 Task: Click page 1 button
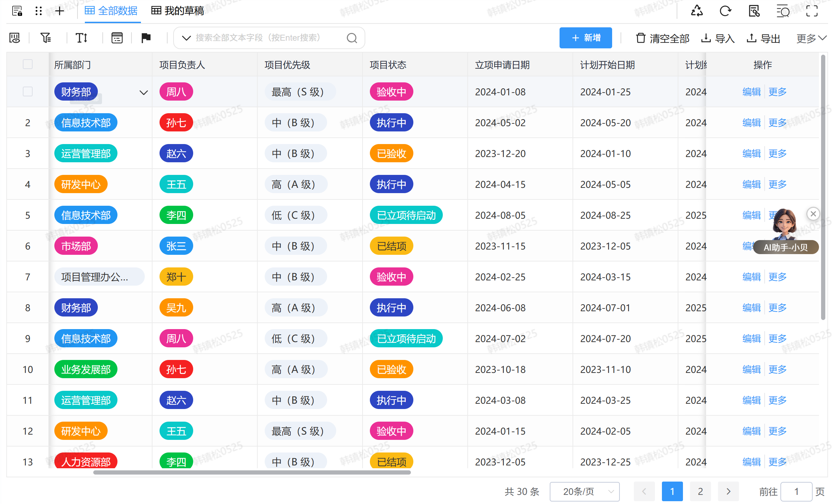[x=672, y=492]
